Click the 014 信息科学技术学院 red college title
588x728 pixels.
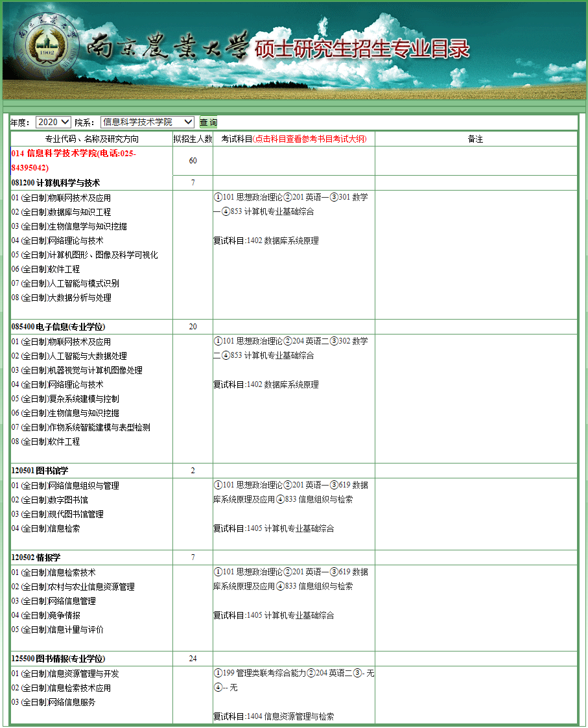pyautogui.click(x=73, y=154)
